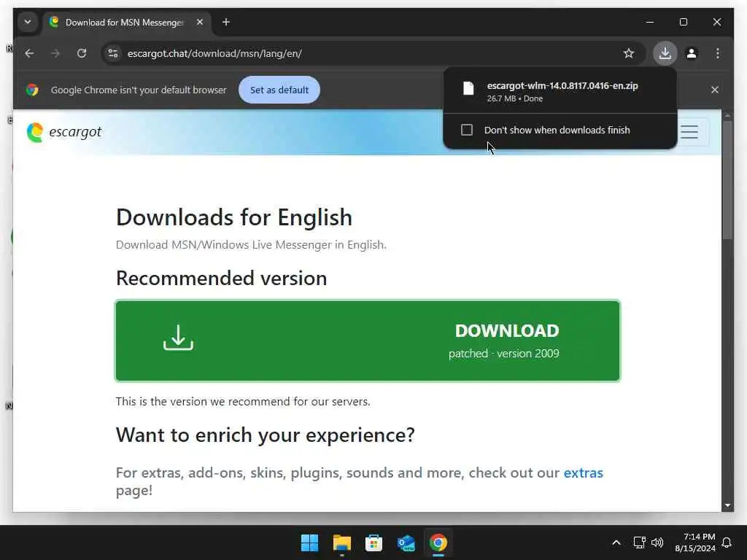The height and width of the screenshot is (560, 747).
Task: Minimize the Chrome window
Action: point(650,22)
